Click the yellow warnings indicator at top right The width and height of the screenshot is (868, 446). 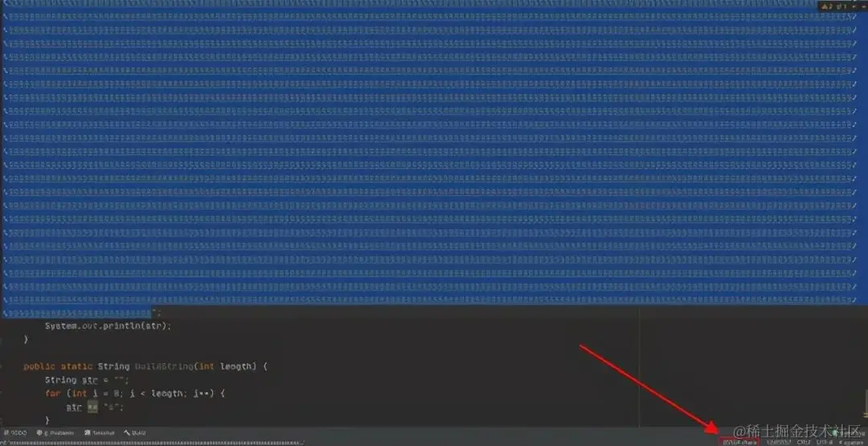click(826, 6)
